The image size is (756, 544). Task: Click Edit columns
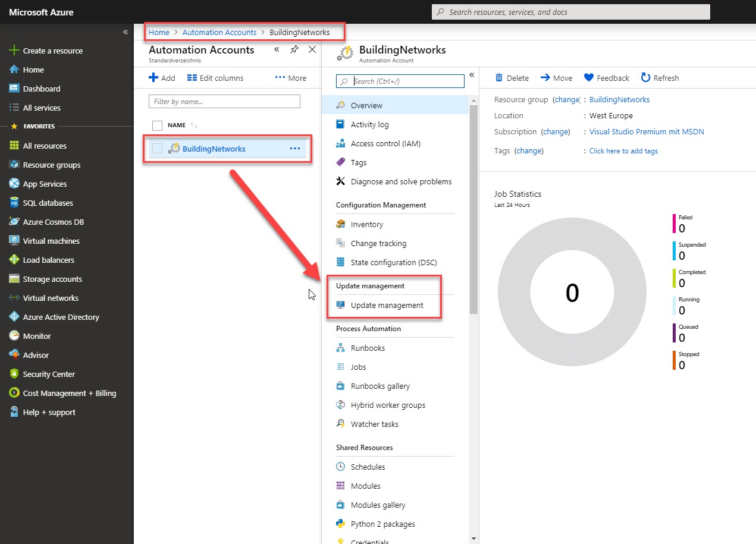click(x=215, y=78)
